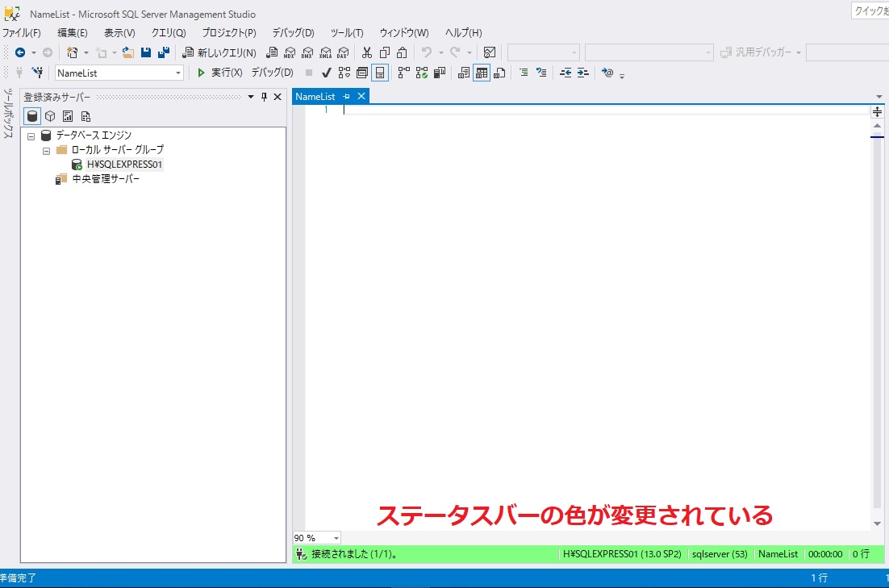Click the デバッグ(D) button

[x=273, y=73]
